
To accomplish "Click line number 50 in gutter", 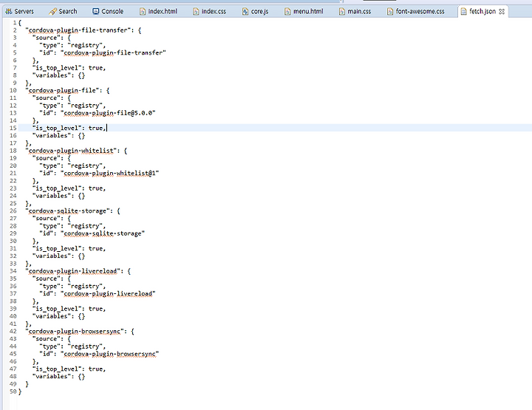I will tap(13, 392).
